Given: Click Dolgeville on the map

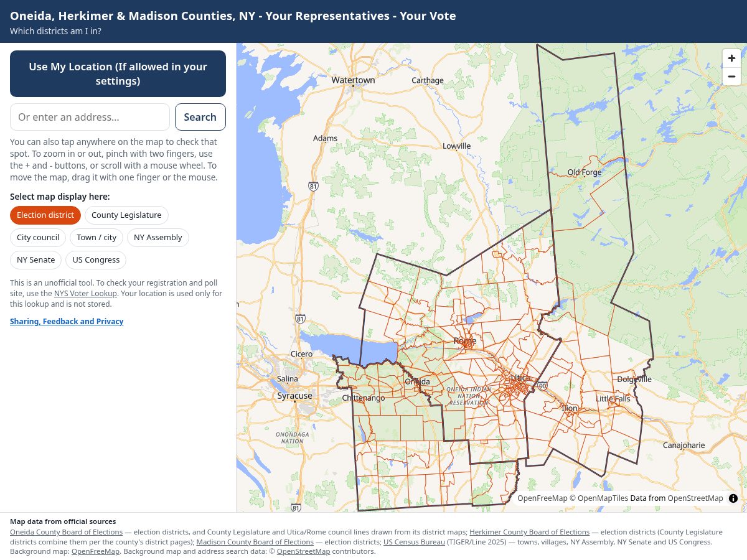Looking at the screenshot, I should 634,379.
